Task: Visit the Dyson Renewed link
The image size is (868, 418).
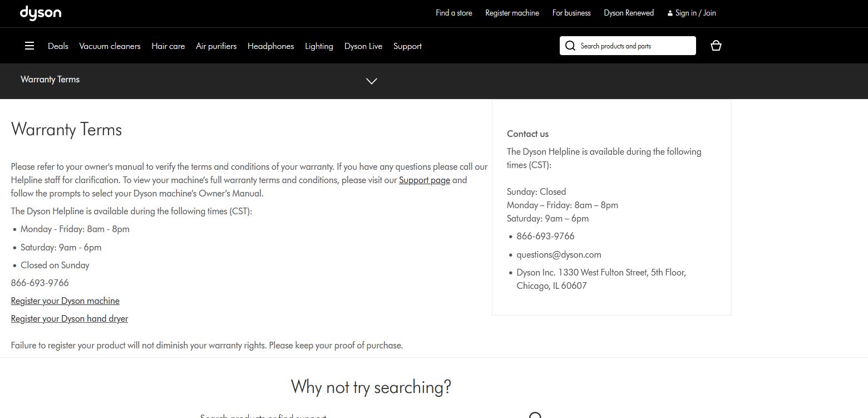Action: (x=629, y=13)
